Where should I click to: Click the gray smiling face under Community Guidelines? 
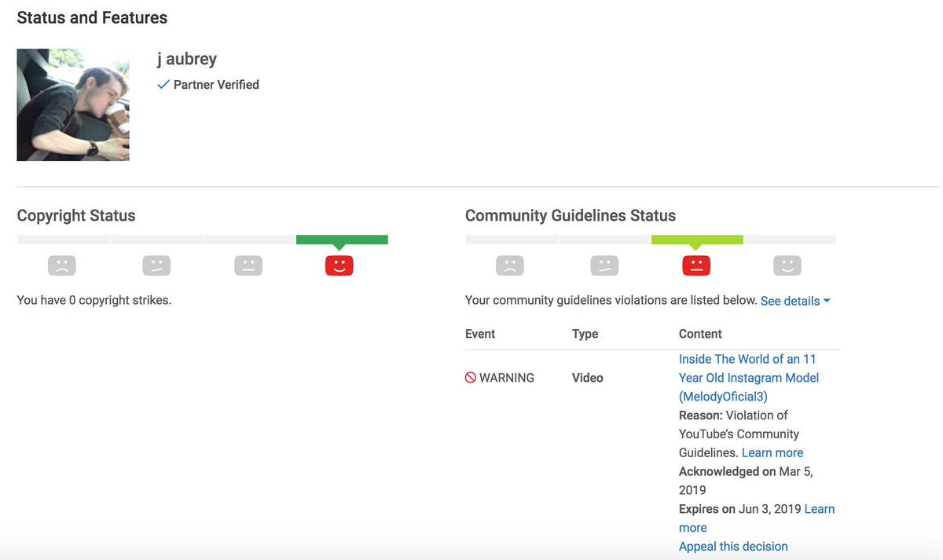pos(787,265)
